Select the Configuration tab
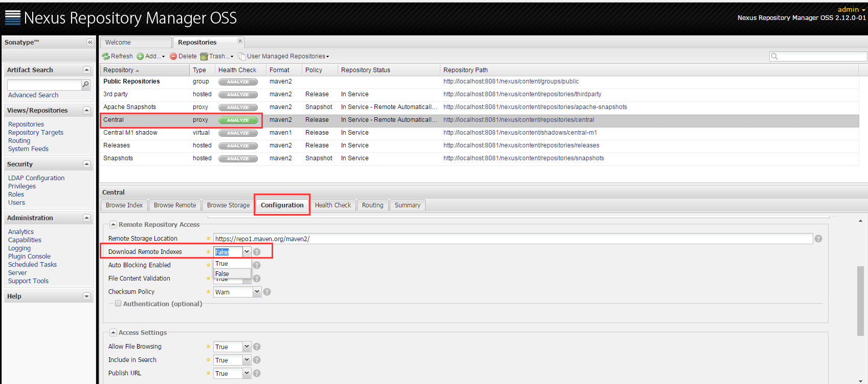This screenshot has height=384, width=868. pos(282,205)
